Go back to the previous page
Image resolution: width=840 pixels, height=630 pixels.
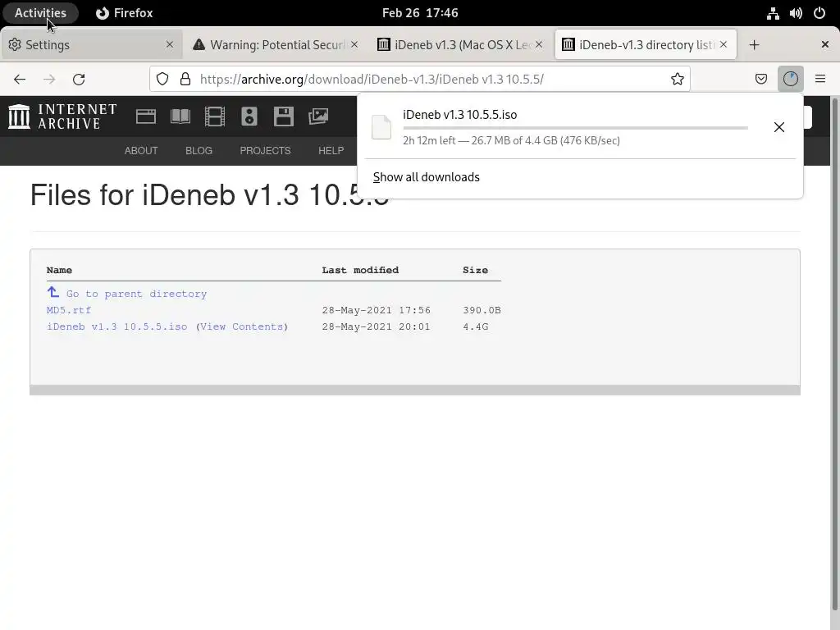20,80
